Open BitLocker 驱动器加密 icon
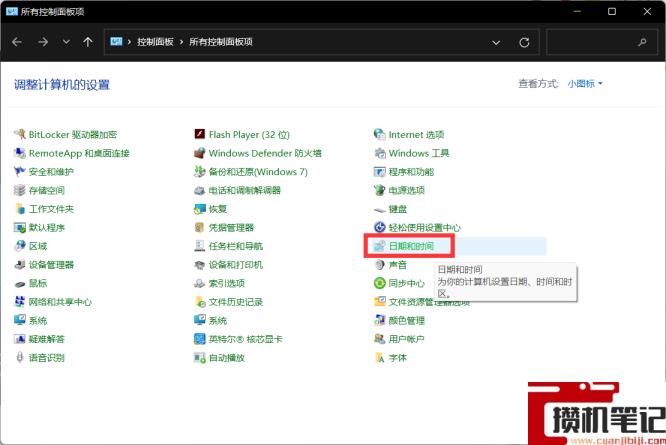Image resolution: width=666 pixels, height=445 pixels. point(20,135)
